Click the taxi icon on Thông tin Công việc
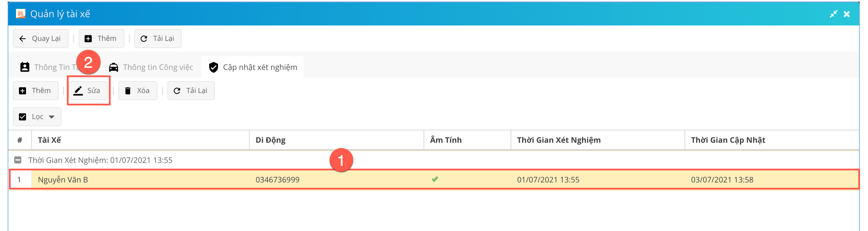Image resolution: width=868 pixels, height=231 pixels. click(x=114, y=68)
